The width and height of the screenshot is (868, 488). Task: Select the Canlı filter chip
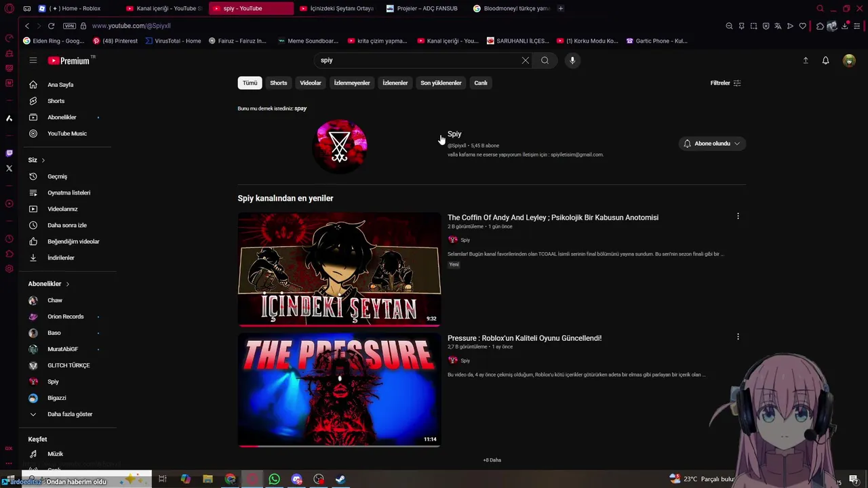click(481, 83)
